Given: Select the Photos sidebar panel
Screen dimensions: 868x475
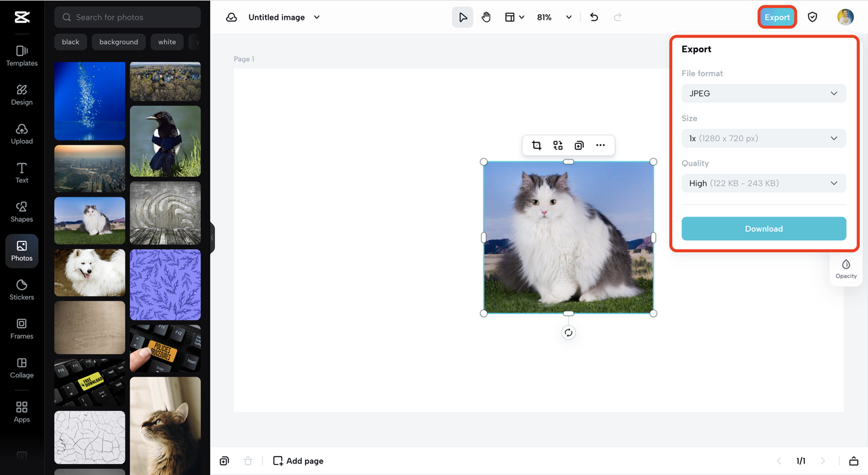Looking at the screenshot, I should pos(22,250).
